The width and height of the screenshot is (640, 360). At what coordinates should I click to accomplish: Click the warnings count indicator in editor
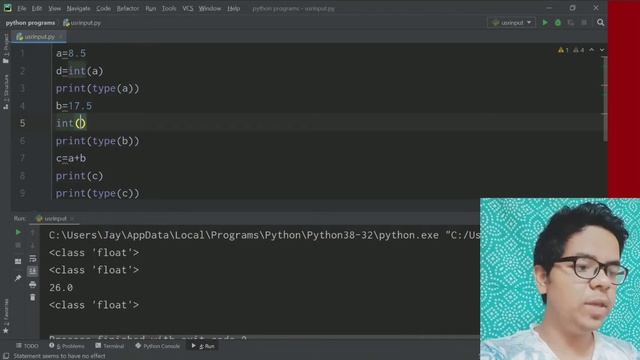[563, 50]
